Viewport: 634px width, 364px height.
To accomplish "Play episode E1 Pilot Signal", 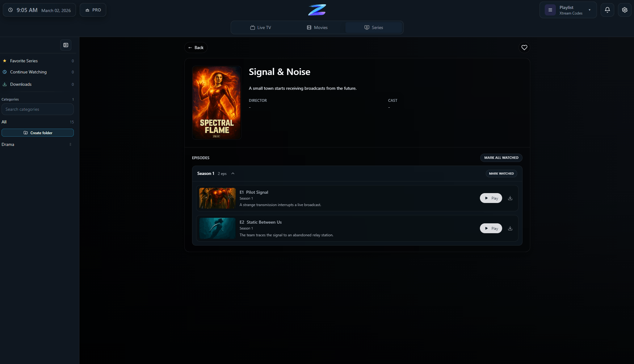I will coord(491,198).
